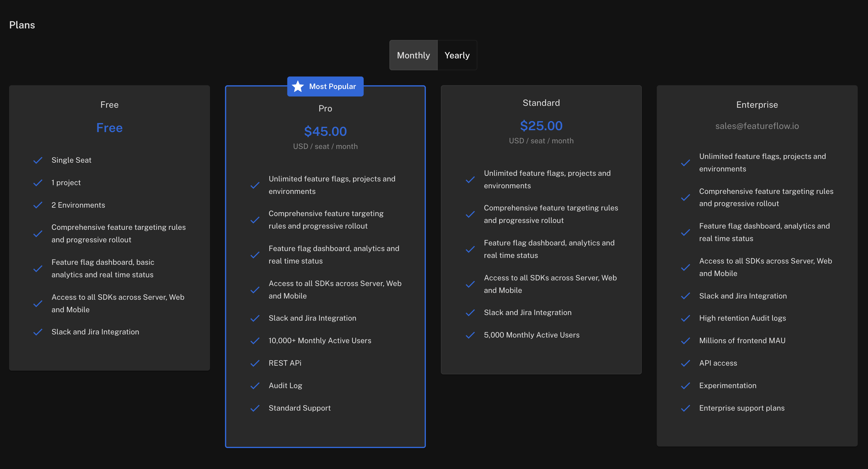Click 10,000+ Monthly Active Users feature
This screenshot has height=469, width=868.
(320, 341)
